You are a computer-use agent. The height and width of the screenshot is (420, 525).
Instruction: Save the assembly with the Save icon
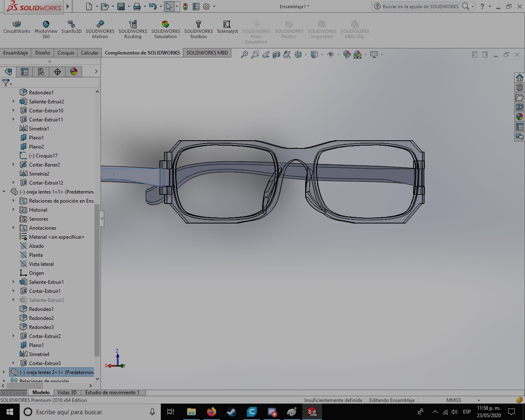[x=121, y=7]
